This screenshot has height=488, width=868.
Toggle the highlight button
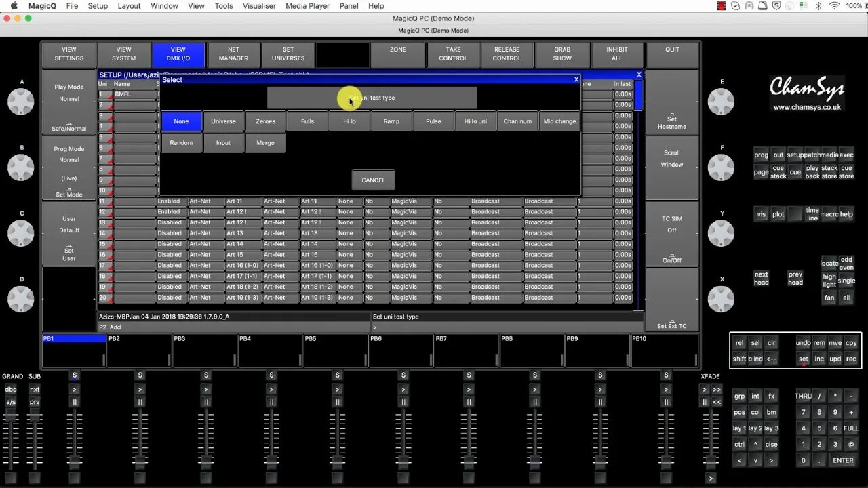coord(829,280)
